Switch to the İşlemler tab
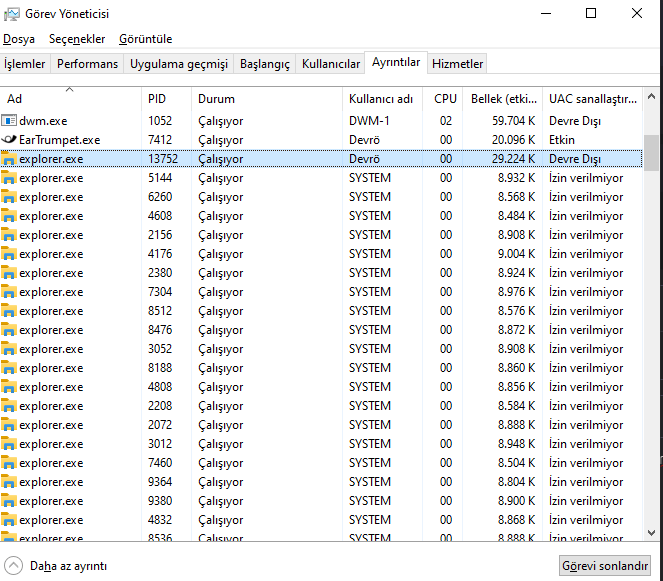 [25, 64]
